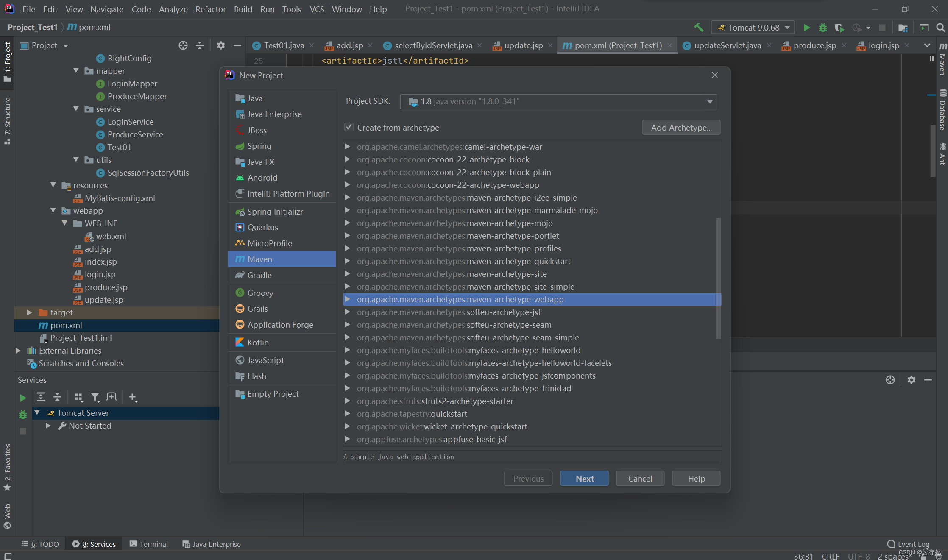Screen dimensions: 948x560
Task: Click the Services run play icon
Action: pos(23,398)
